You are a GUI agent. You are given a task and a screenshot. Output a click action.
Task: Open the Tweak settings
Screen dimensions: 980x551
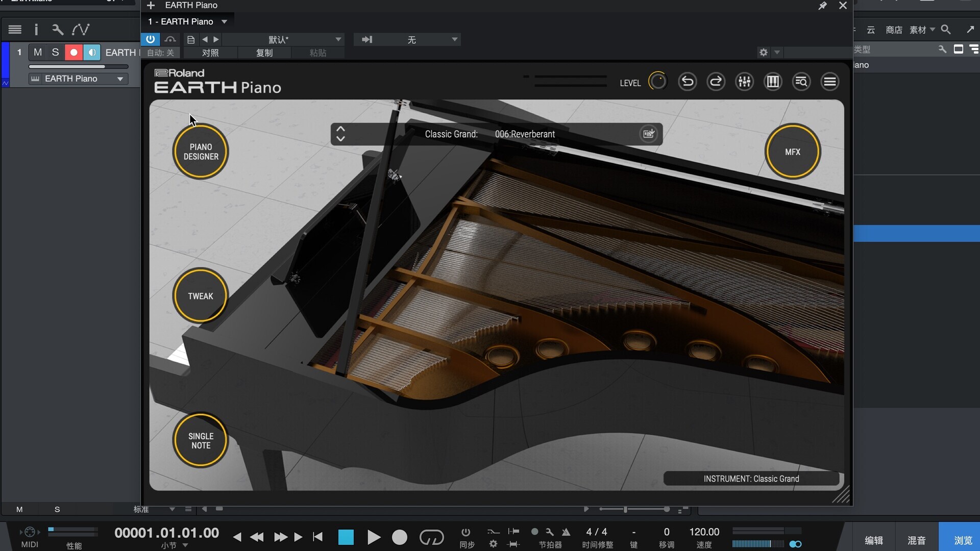click(201, 296)
